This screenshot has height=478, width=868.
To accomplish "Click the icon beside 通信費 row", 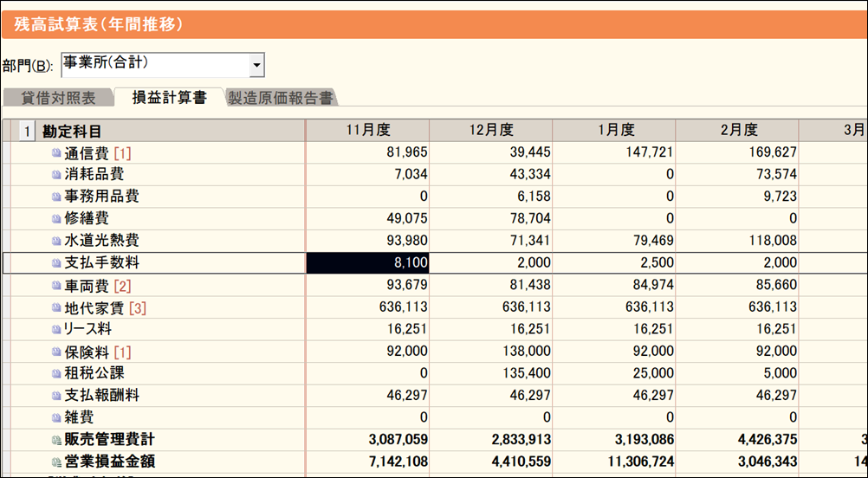I will 56,152.
